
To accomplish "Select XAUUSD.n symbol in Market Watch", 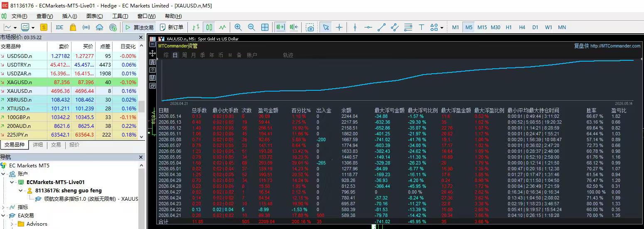I will point(20,91).
